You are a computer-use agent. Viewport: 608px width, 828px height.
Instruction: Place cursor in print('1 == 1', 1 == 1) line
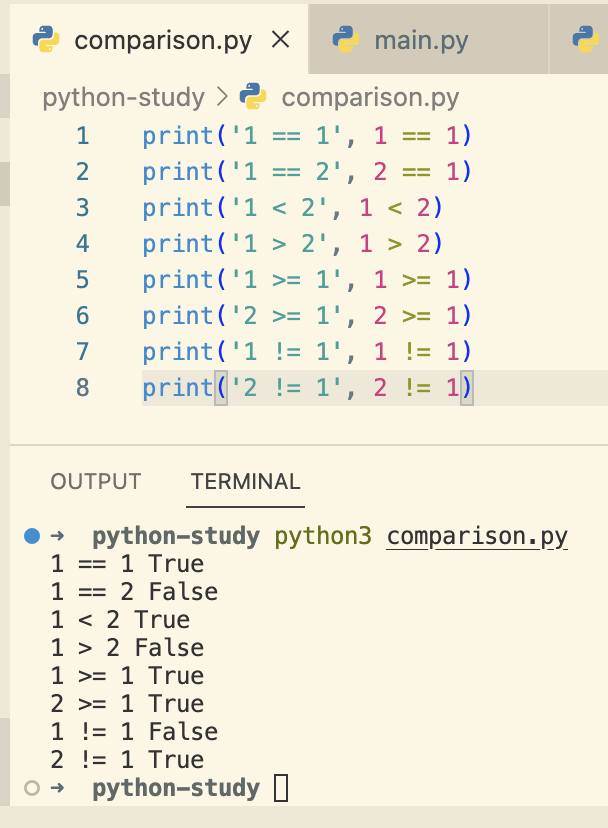point(306,136)
